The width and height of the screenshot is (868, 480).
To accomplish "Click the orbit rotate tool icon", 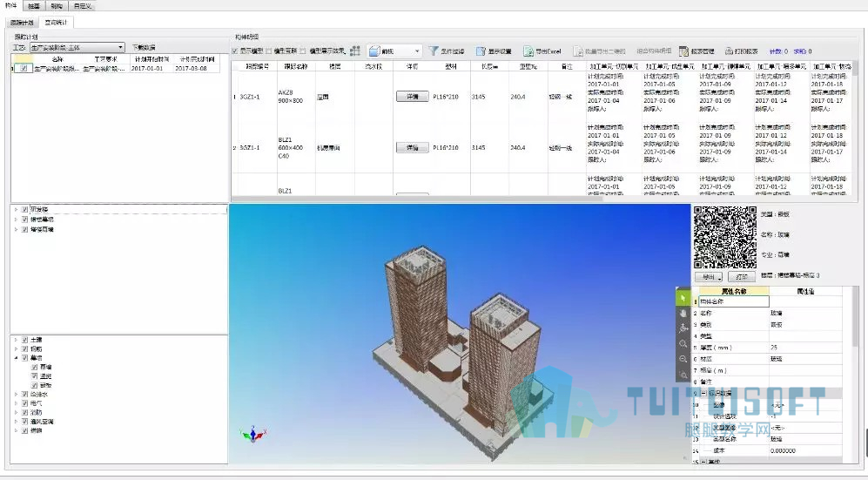I will 683,328.
